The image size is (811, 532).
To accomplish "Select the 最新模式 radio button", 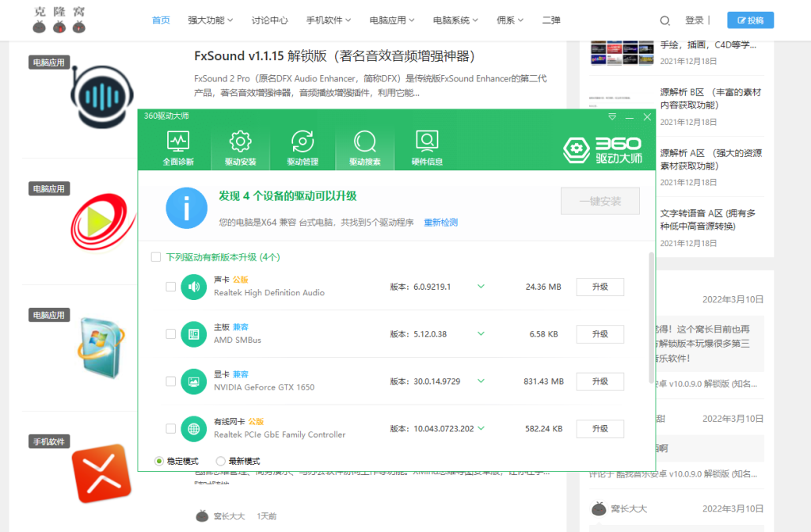I will (221, 461).
